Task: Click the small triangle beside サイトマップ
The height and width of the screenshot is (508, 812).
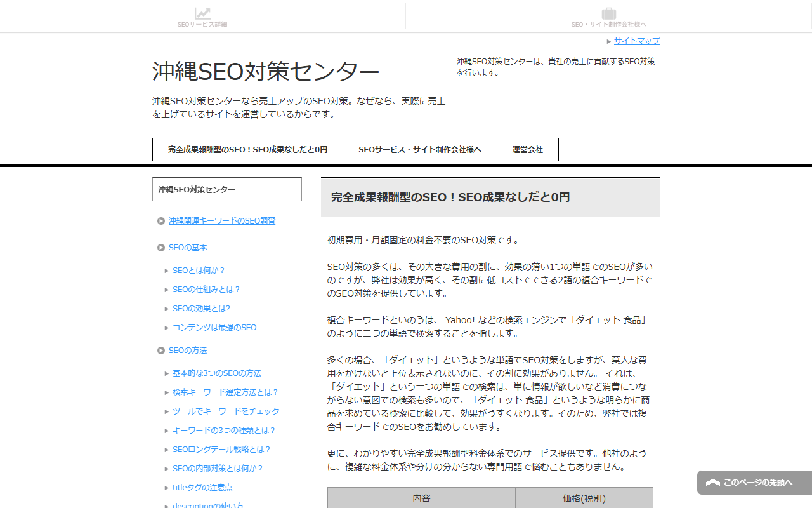Action: (609, 41)
